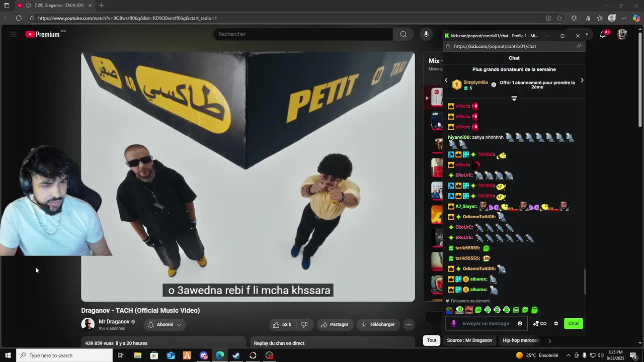Image resolution: width=644 pixels, height=362 pixels.
Task: Send message with green Chat button
Action: click(574, 324)
